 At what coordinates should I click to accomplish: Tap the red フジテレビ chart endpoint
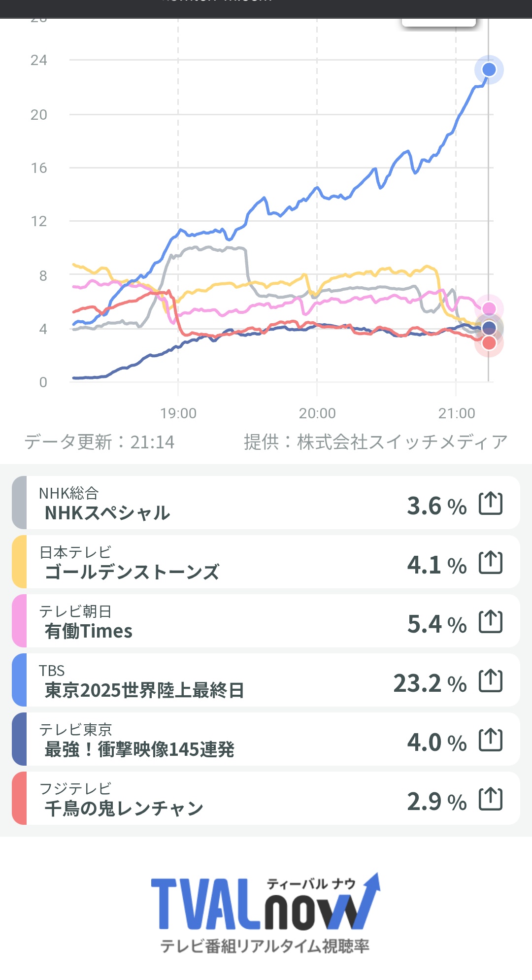489,343
